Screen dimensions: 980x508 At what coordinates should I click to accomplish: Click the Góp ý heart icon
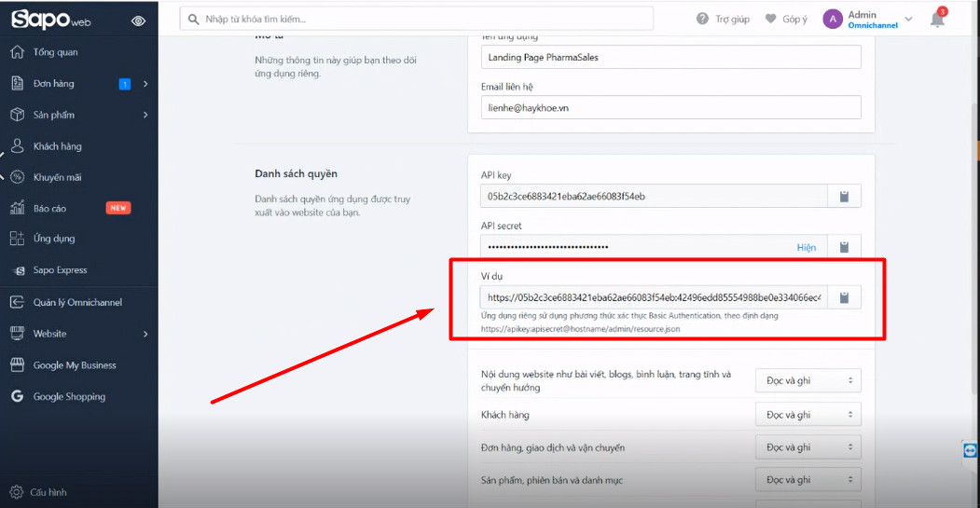[x=770, y=19]
